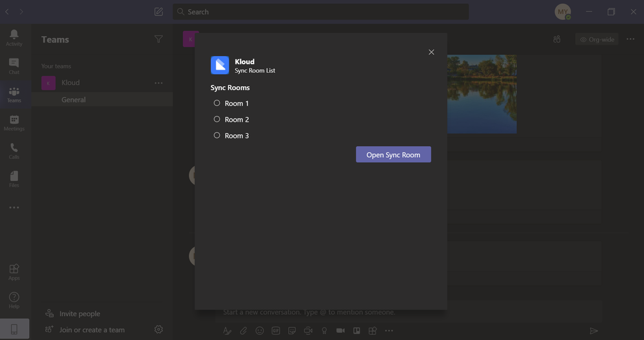This screenshot has height=340, width=644.
Task: Open the Activity bell in sidebar
Action: [14, 38]
